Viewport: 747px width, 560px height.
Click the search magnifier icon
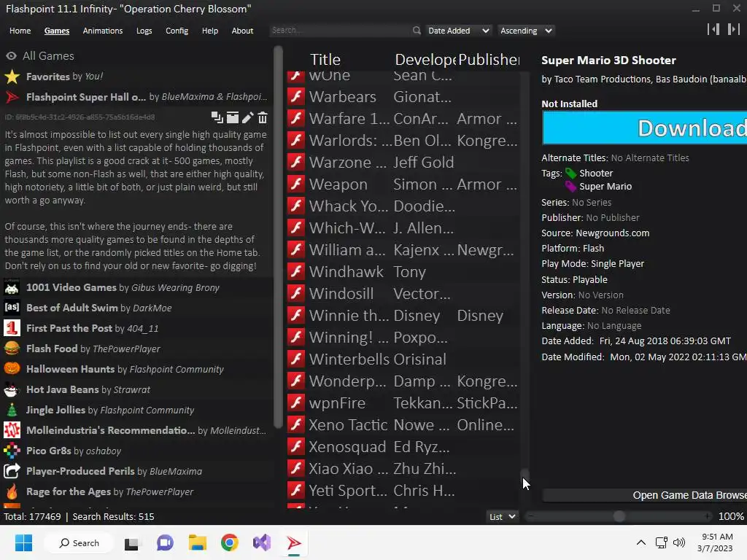pyautogui.click(x=417, y=31)
